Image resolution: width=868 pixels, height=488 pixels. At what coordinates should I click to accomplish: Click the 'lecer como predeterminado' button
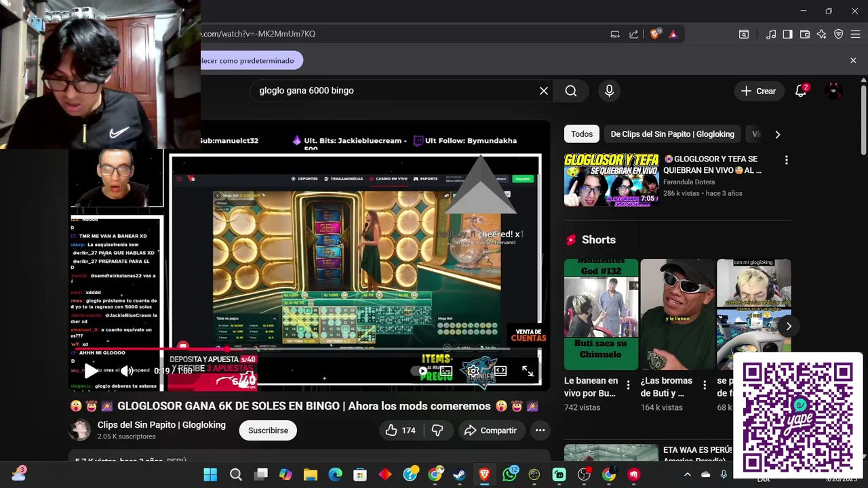(250, 61)
